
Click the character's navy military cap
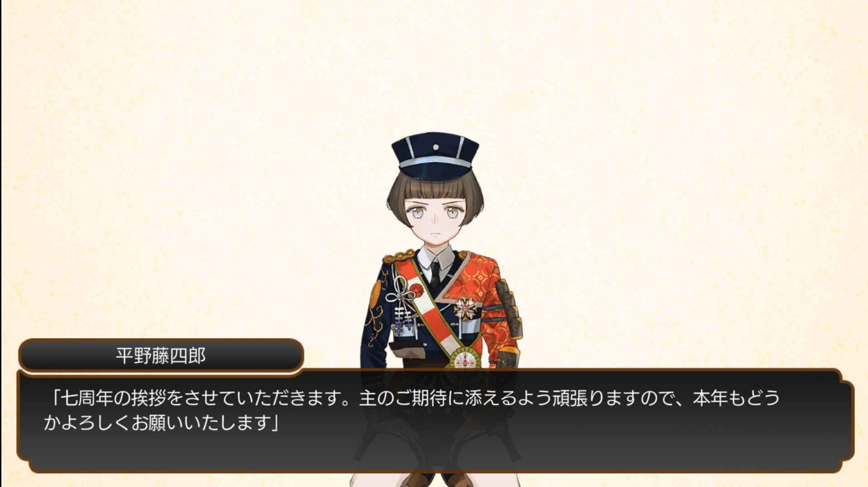[x=435, y=156]
